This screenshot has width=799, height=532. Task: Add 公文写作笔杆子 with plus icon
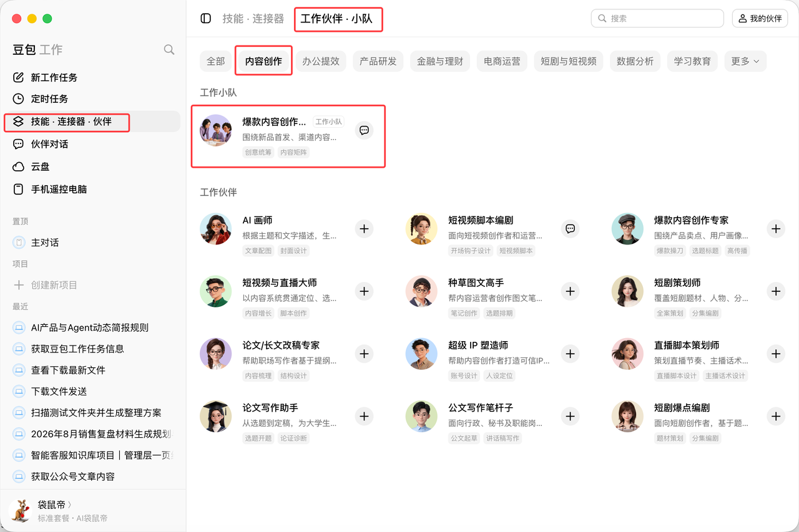[x=570, y=416]
